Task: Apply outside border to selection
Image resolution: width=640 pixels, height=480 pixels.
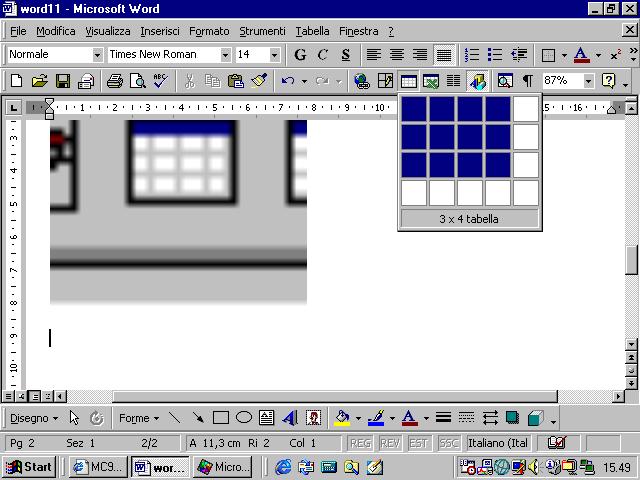Action: click(x=548, y=55)
